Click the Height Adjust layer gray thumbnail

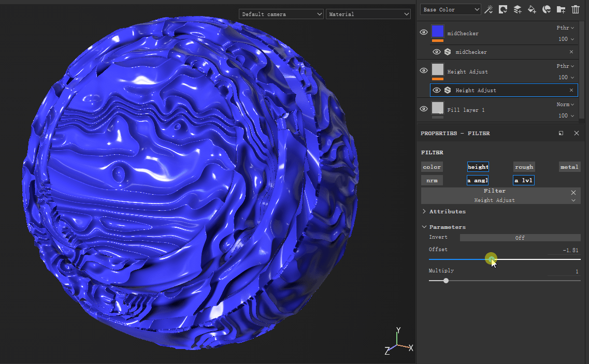tap(438, 69)
